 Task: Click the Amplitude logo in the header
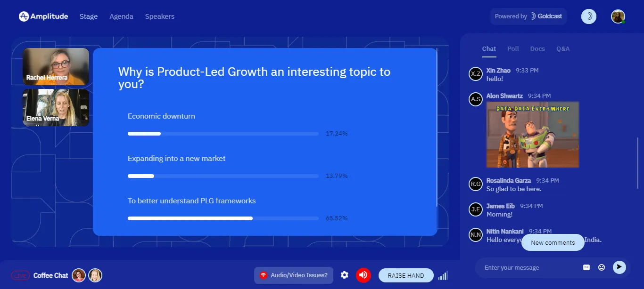43,16
